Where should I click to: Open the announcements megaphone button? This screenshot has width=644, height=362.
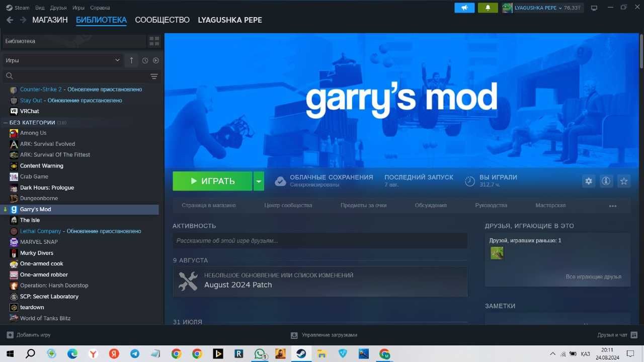point(464,8)
